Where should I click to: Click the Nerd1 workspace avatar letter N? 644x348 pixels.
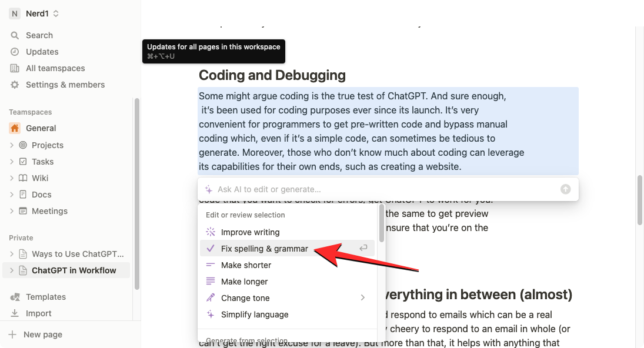(x=15, y=14)
